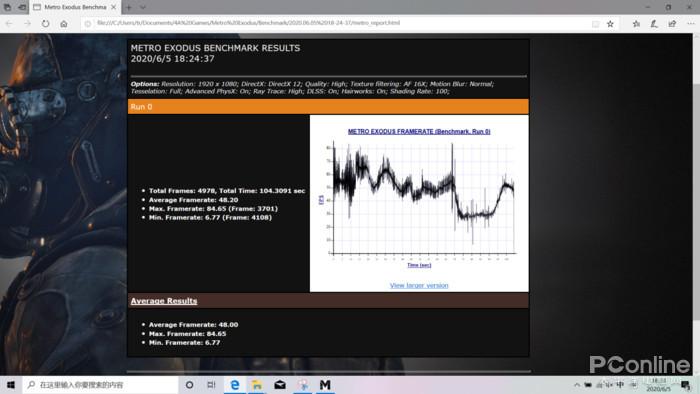Select the Average Framerate: 48.00 line

(193, 325)
